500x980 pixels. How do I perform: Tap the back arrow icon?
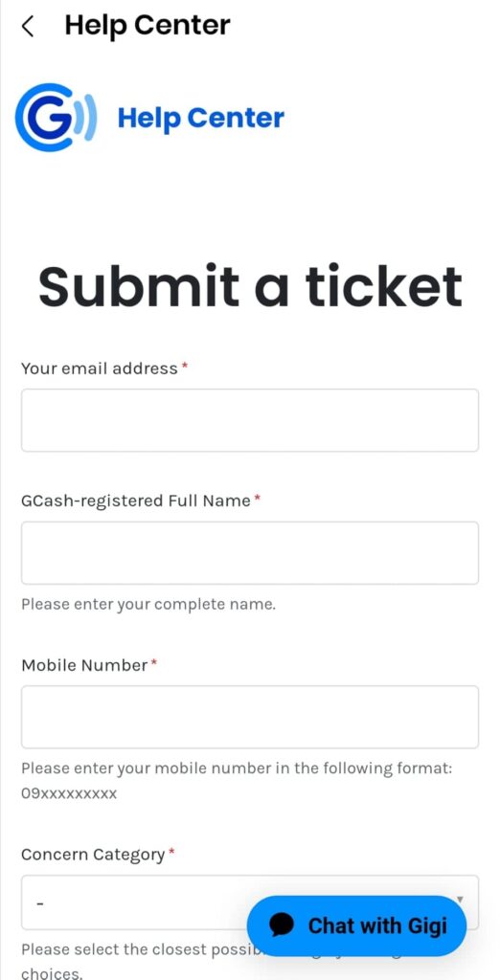coord(28,26)
